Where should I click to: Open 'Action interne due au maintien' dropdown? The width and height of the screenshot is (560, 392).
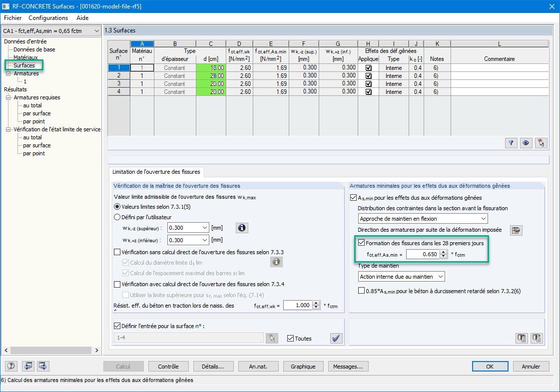[441, 276]
